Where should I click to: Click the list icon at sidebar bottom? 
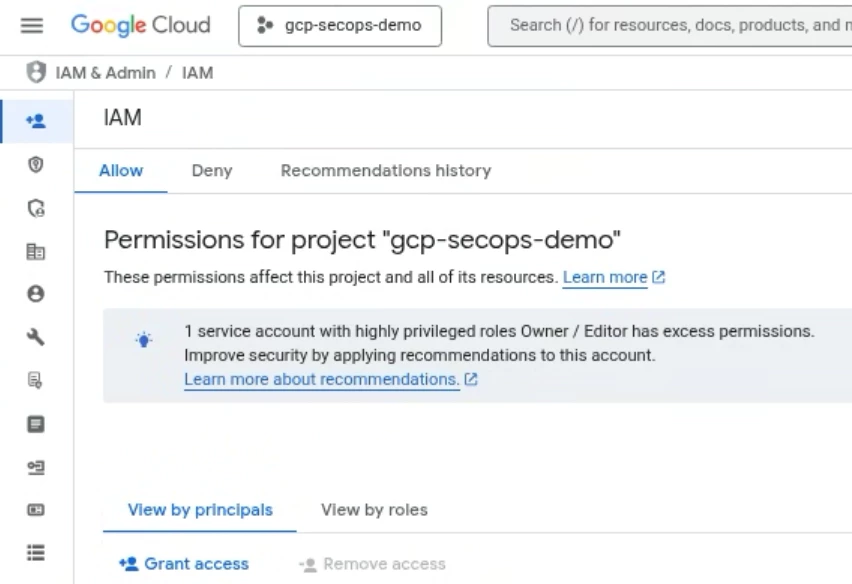[x=36, y=552]
